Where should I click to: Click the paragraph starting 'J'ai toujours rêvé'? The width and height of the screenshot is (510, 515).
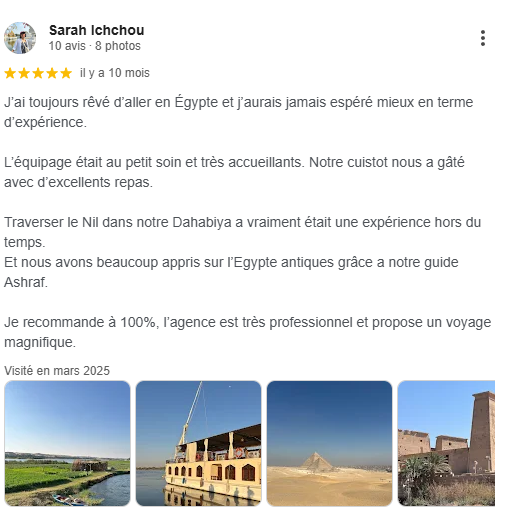point(239,112)
